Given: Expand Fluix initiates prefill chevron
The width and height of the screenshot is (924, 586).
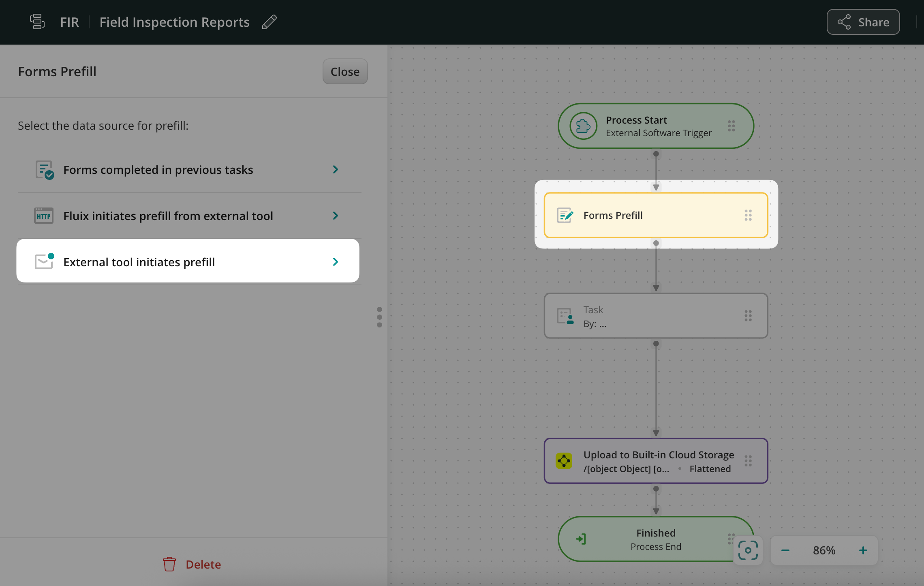Looking at the screenshot, I should (335, 216).
